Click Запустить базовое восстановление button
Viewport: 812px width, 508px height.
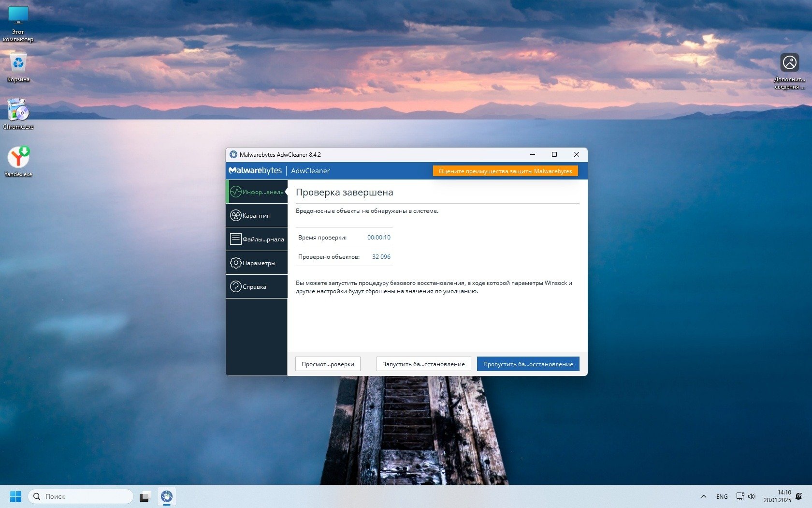[x=423, y=364]
